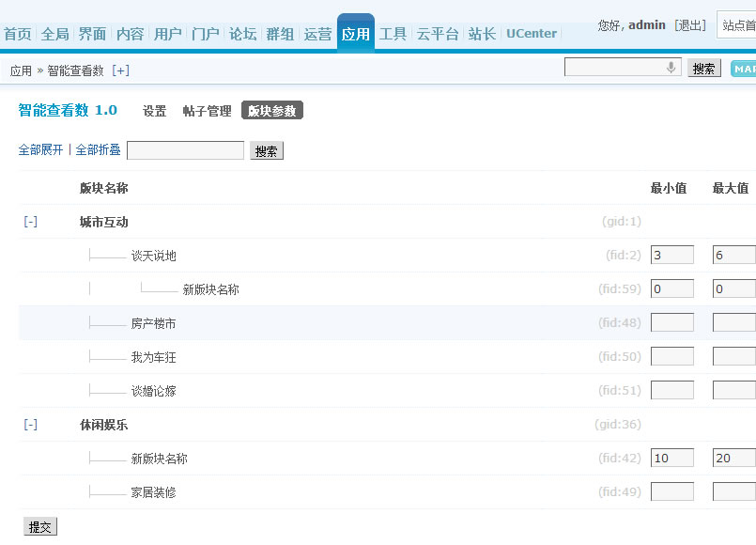Click the microphone icon in the top search box

[671, 68]
